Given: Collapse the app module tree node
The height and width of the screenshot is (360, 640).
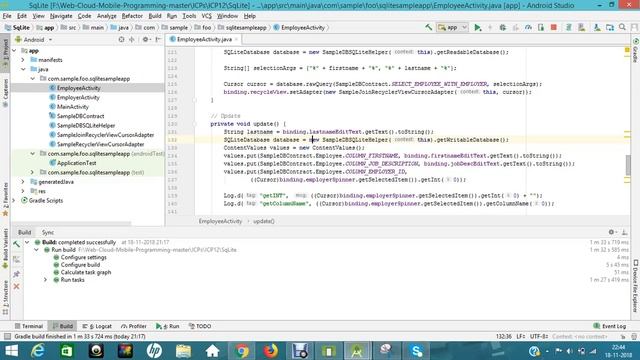Looking at the screenshot, I should 14,51.
